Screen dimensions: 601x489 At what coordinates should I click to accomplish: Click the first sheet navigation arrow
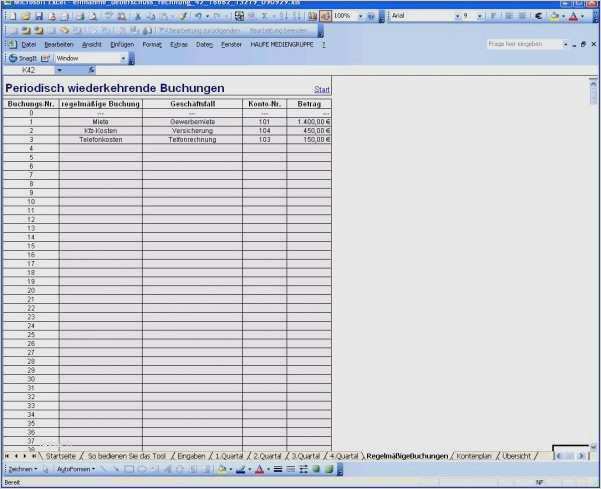point(7,456)
